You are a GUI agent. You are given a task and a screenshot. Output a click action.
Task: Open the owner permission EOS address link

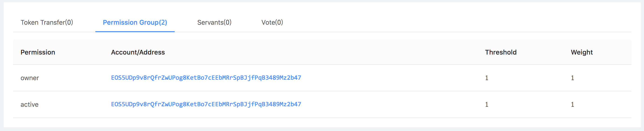point(206,78)
